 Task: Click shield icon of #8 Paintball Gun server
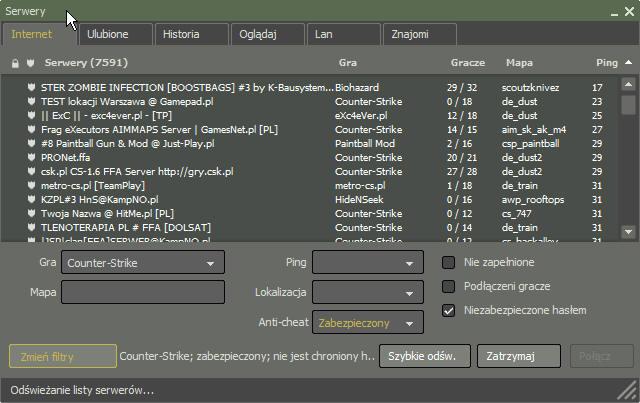click(31, 143)
